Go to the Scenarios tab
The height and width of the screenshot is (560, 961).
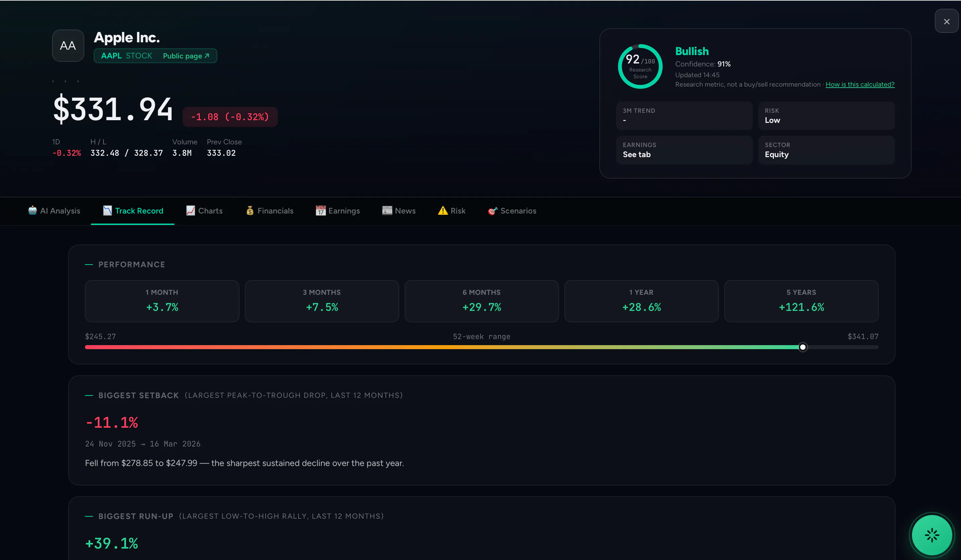(x=512, y=211)
